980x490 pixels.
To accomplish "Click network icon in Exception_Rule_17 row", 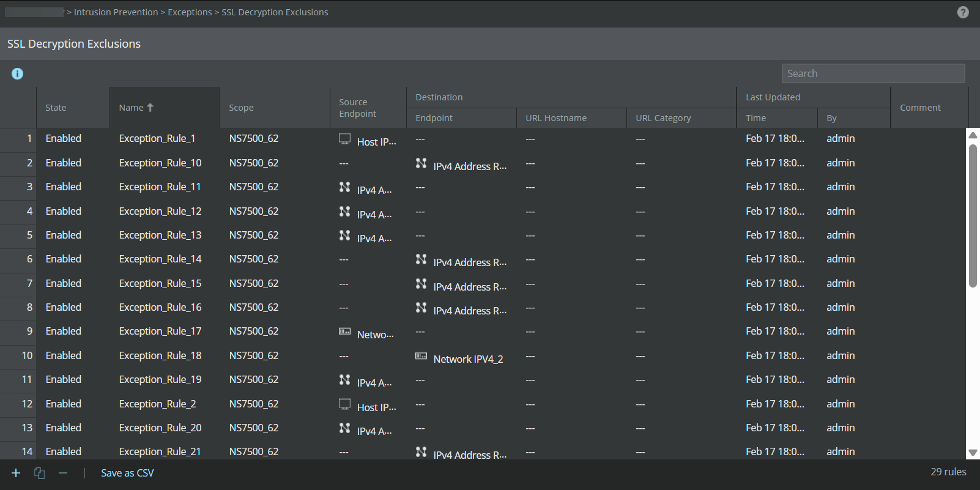I will [x=345, y=332].
